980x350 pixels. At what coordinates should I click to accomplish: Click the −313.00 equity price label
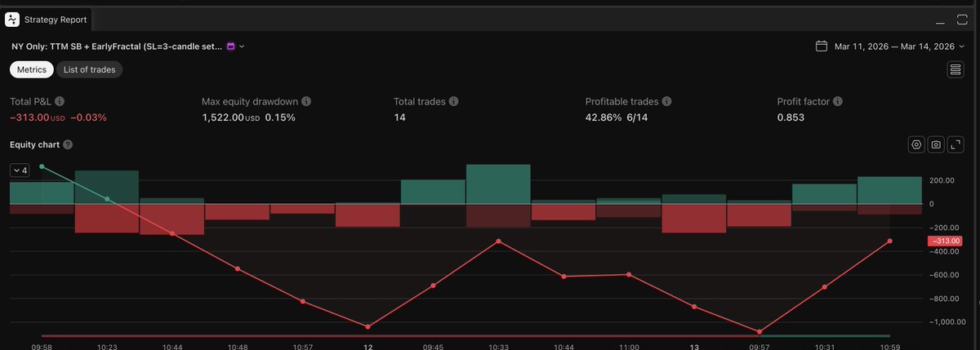(945, 241)
